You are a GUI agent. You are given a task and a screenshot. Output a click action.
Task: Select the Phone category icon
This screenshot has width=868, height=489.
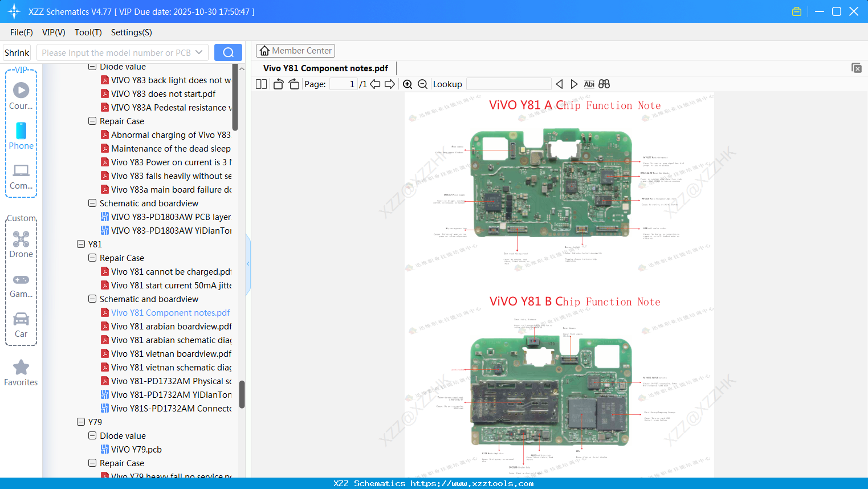[x=21, y=136]
